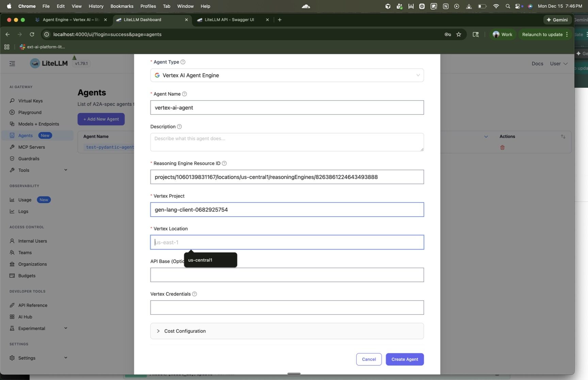Focus the Agent Name field

click(x=287, y=108)
